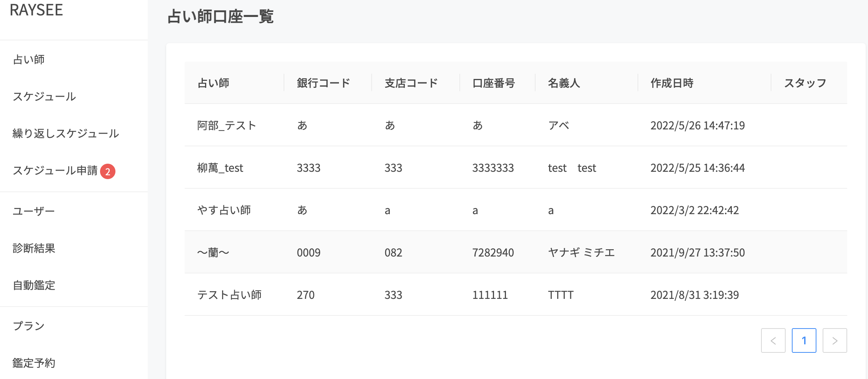Click bank code 0009
Screen dimensions: 868x379
point(309,252)
